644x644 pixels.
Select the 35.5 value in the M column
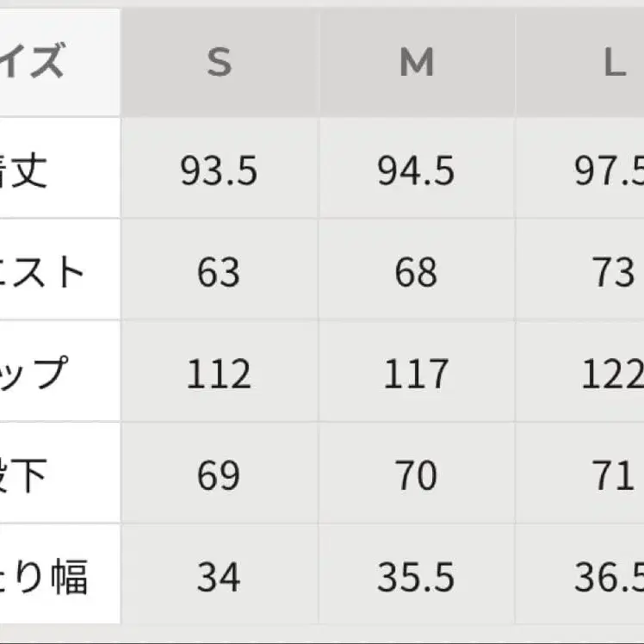[417, 578]
